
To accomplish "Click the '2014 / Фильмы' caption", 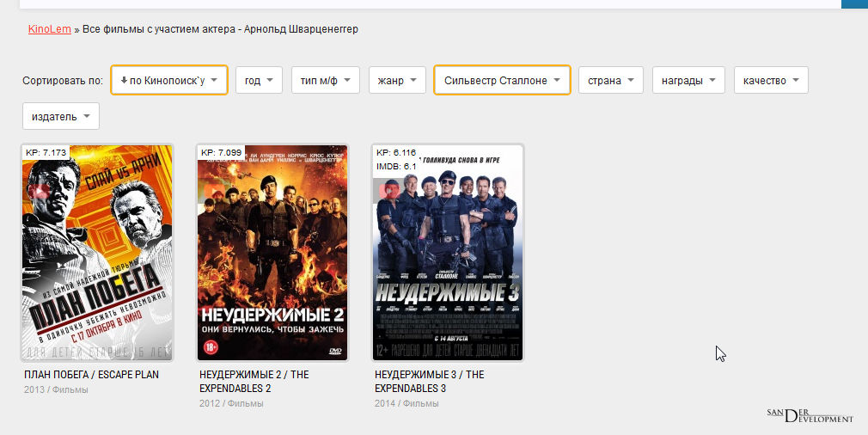I will point(406,403).
